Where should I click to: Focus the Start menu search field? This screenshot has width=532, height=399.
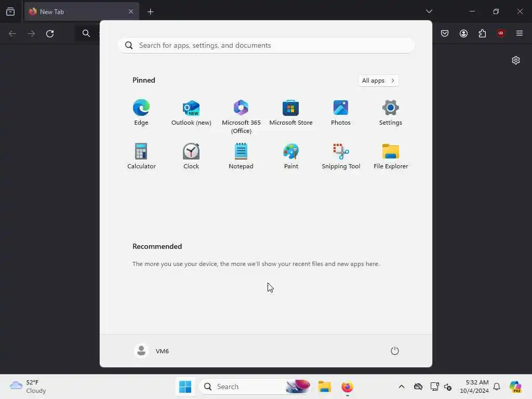266,45
